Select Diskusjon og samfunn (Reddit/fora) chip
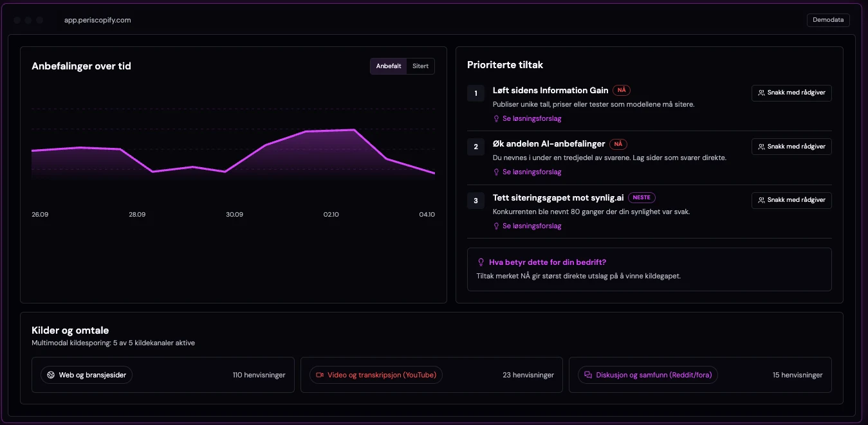The height and width of the screenshot is (425, 868). pos(648,375)
